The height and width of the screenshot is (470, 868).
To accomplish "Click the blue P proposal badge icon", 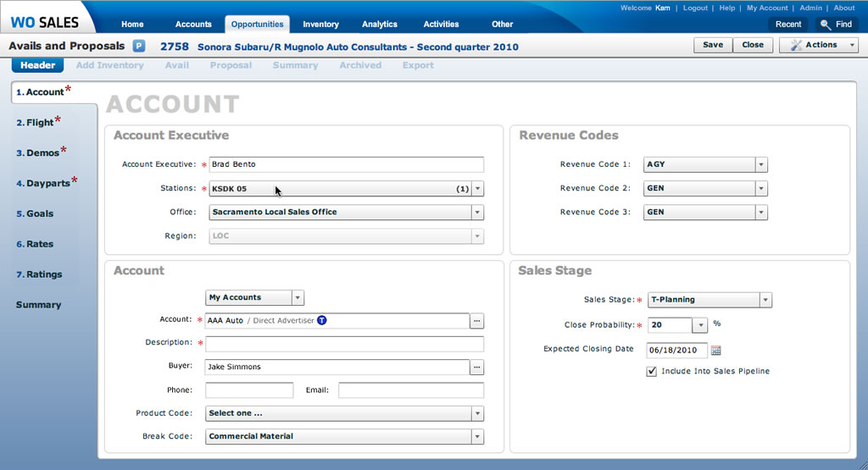I will [139, 47].
